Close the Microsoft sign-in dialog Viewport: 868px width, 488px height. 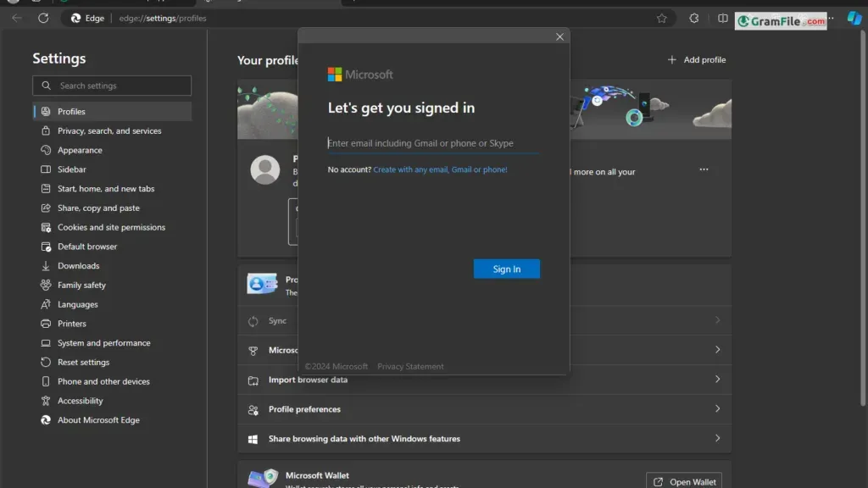(x=559, y=36)
